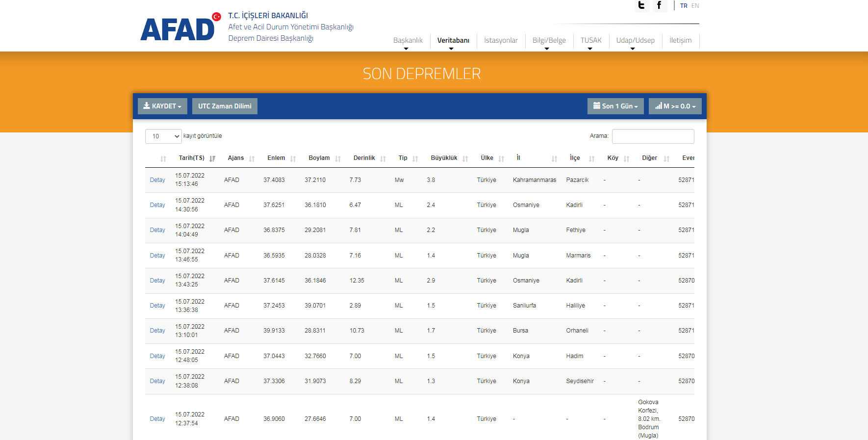Image resolution: width=868 pixels, height=440 pixels.
Task: Sort table by Diğer sort icon
Action: [x=666, y=158]
